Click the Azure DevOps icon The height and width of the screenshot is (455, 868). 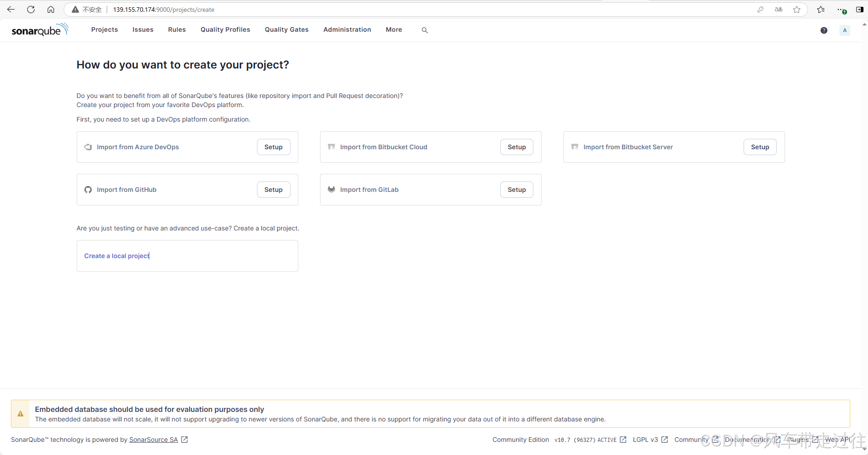pos(88,147)
